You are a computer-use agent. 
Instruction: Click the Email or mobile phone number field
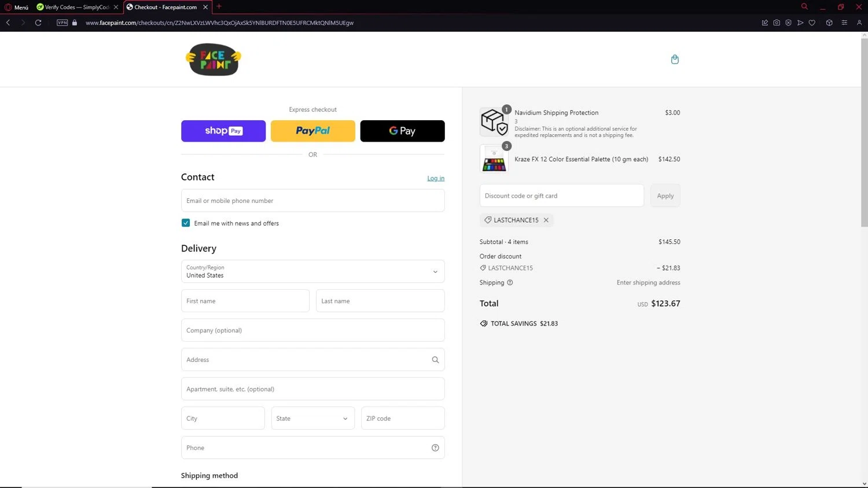pos(313,201)
